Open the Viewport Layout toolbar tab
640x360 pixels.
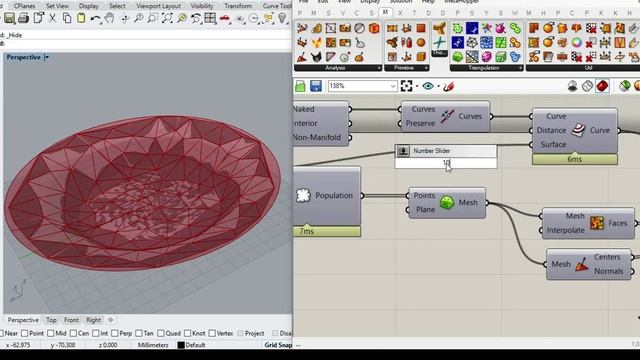tap(158, 6)
